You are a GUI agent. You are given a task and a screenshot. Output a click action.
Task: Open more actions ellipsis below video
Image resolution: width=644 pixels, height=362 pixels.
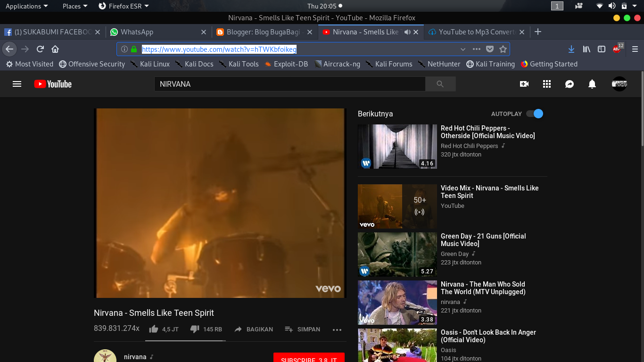(x=337, y=329)
